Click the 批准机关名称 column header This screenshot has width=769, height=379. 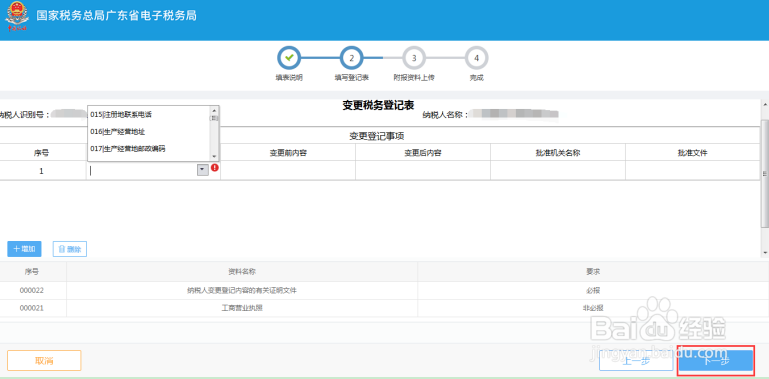pyautogui.click(x=558, y=152)
